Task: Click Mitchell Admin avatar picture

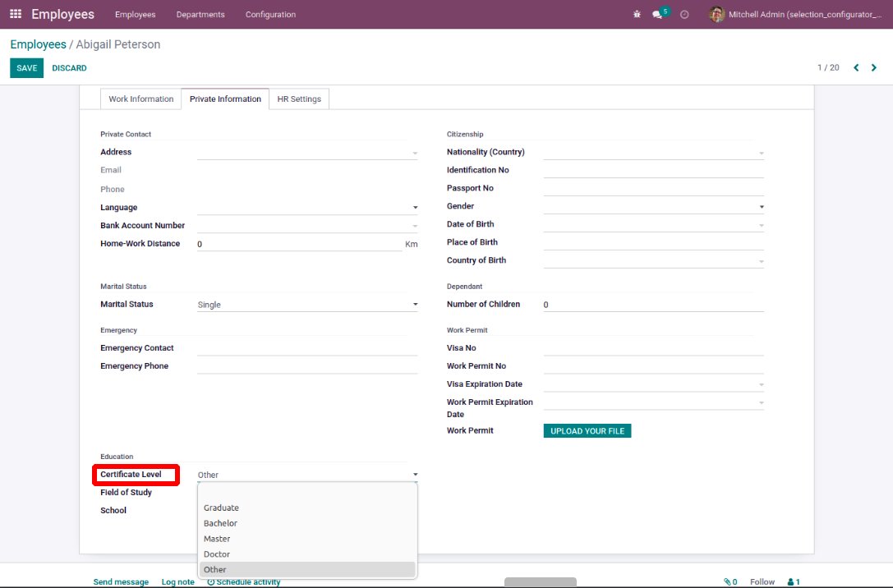Action: tap(716, 14)
